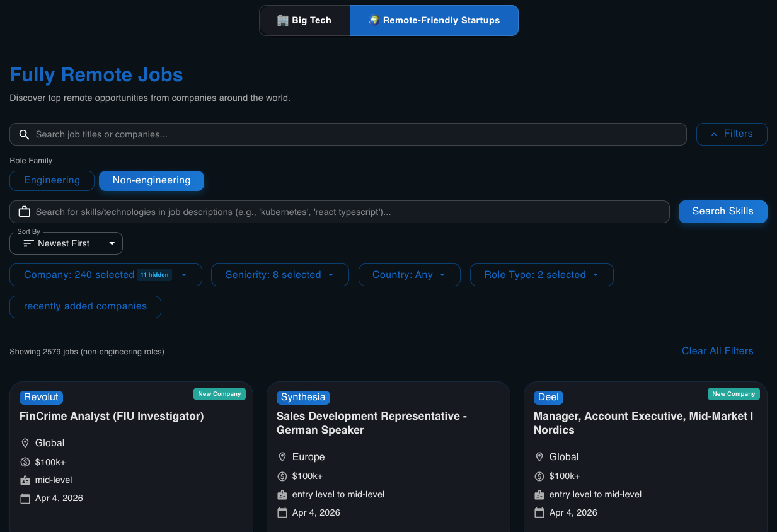This screenshot has width=777, height=532.
Task: Click the seniority badge icon on Deel card
Action: pos(539,495)
